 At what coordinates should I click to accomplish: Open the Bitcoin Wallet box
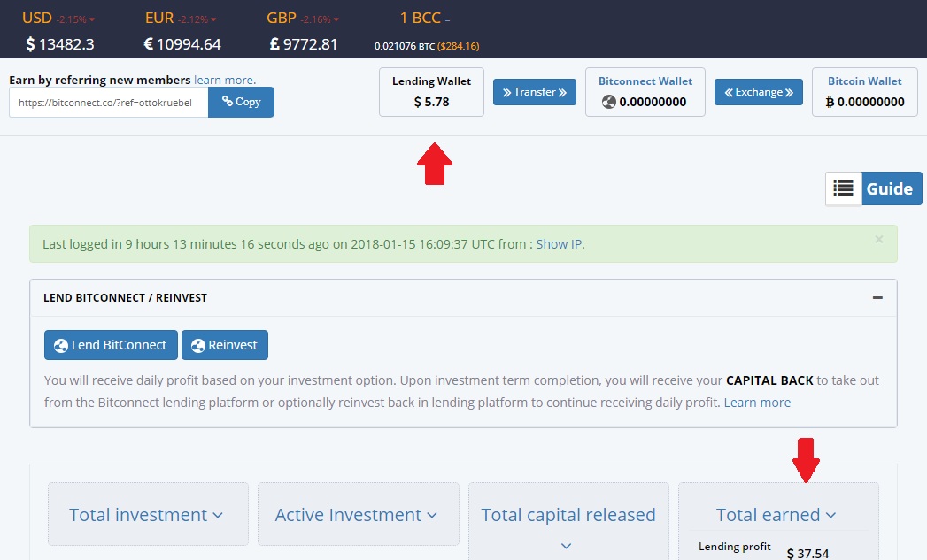[x=864, y=91]
